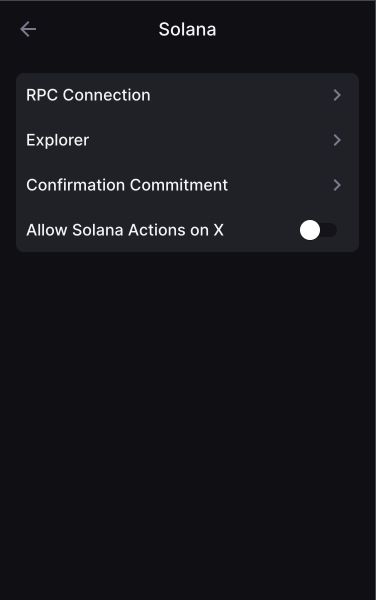Go back using the left arrow icon
The height and width of the screenshot is (600, 376).
[x=28, y=29]
